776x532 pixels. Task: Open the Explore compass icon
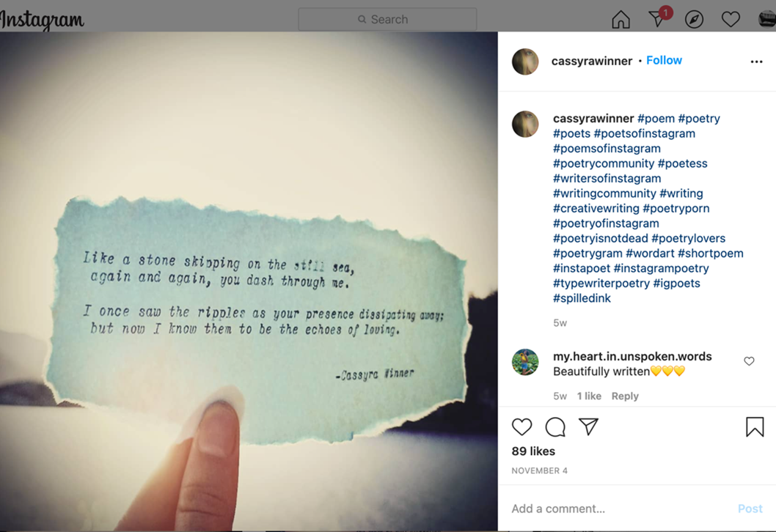click(x=694, y=20)
